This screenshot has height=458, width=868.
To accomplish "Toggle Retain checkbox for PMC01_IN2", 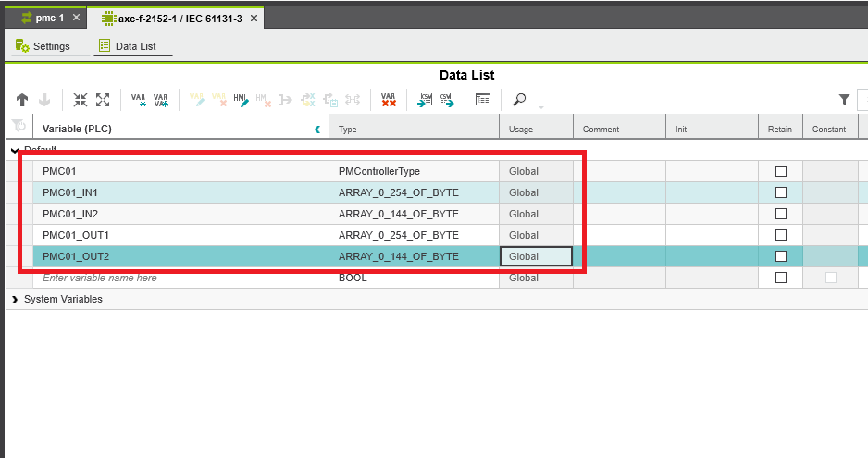I will [780, 214].
